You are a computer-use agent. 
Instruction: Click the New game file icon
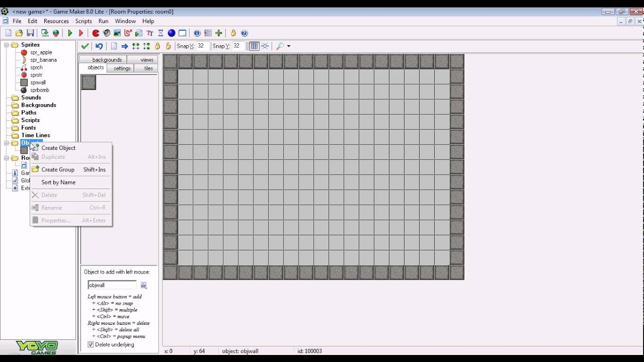point(8,33)
